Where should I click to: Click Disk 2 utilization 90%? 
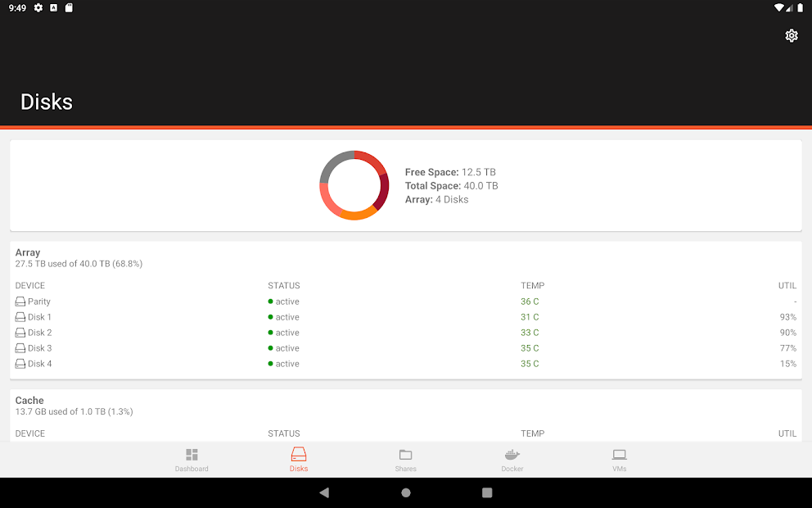788,333
